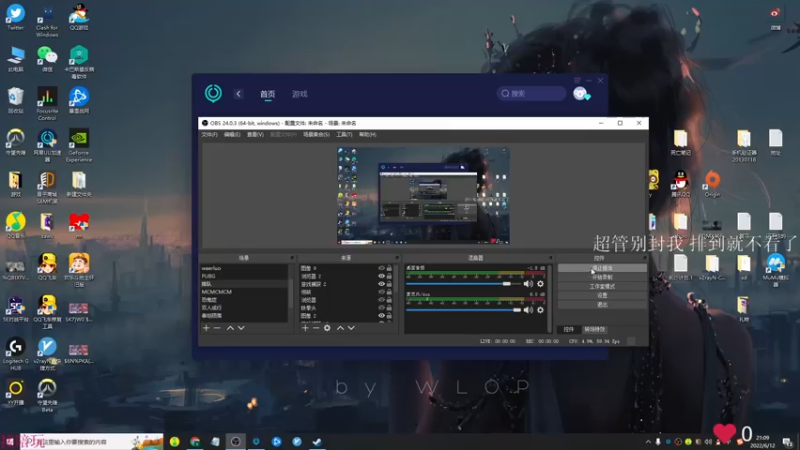Open OBS 设置 button
Screen dimensions: 800x450
602,295
